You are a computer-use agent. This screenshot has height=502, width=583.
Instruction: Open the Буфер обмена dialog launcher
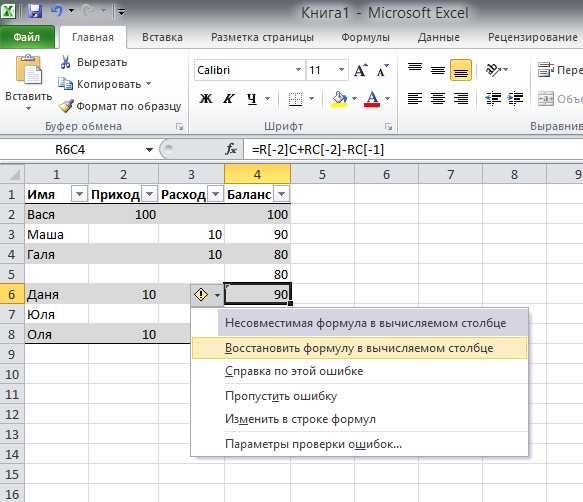tap(180, 127)
